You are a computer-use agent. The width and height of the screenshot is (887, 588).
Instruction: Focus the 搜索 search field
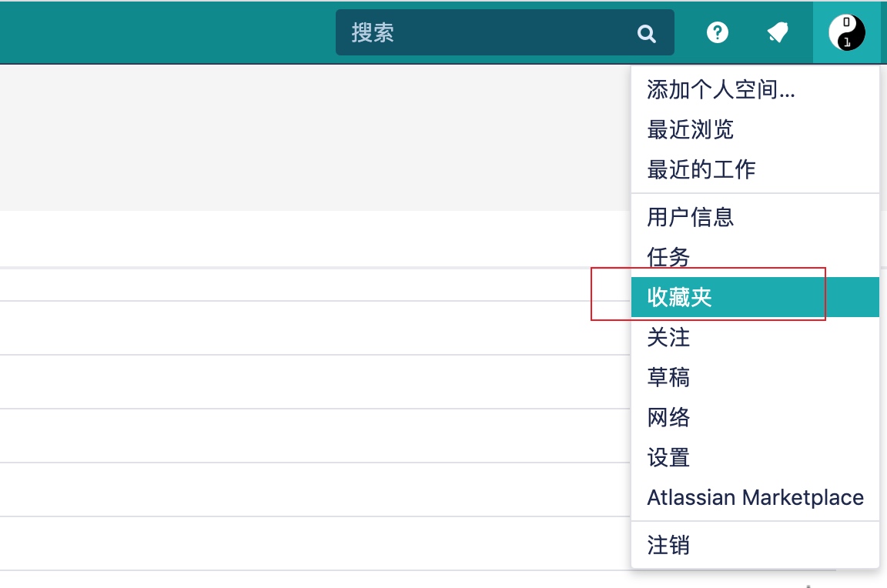pyautogui.click(x=504, y=32)
